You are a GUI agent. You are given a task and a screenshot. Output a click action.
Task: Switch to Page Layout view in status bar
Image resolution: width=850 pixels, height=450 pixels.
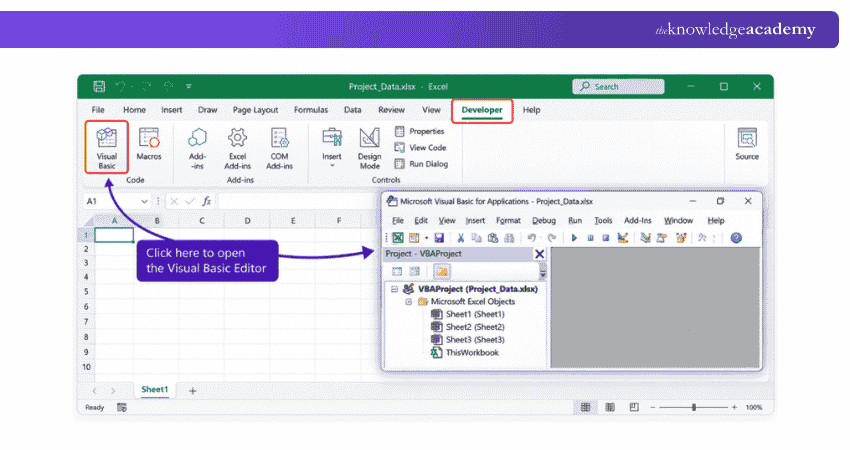610,407
